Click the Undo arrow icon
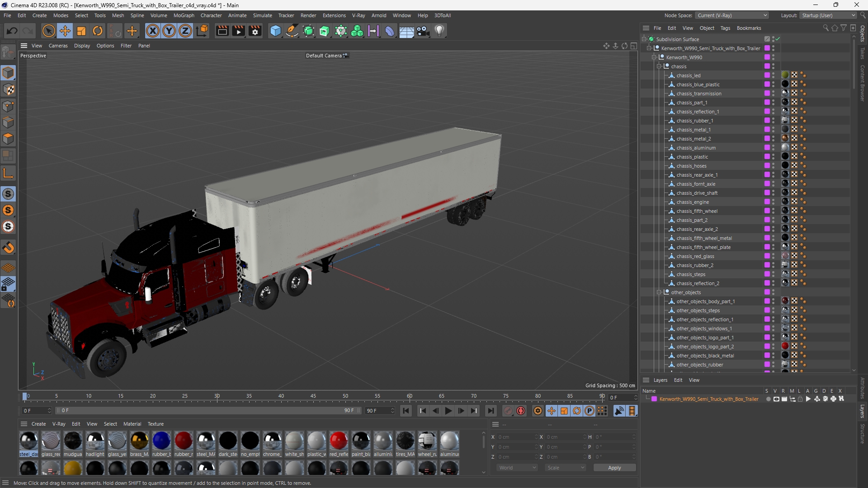This screenshot has height=488, width=868. tap(12, 31)
